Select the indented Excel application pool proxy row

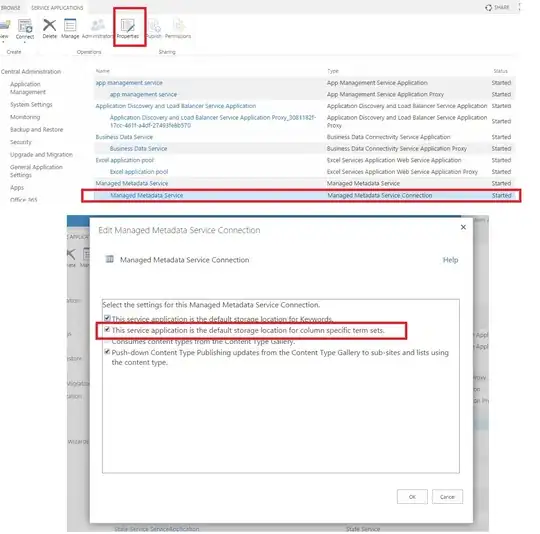139,171
